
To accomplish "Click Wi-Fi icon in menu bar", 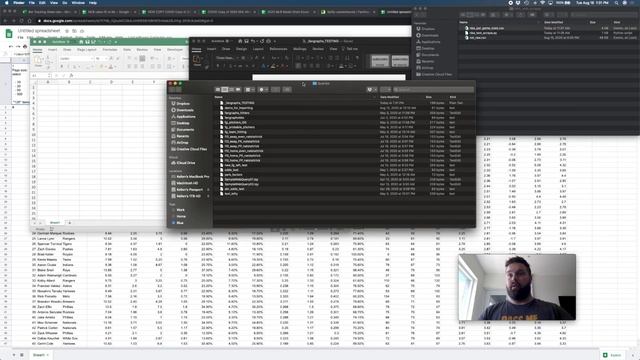I will (x=542, y=3).
